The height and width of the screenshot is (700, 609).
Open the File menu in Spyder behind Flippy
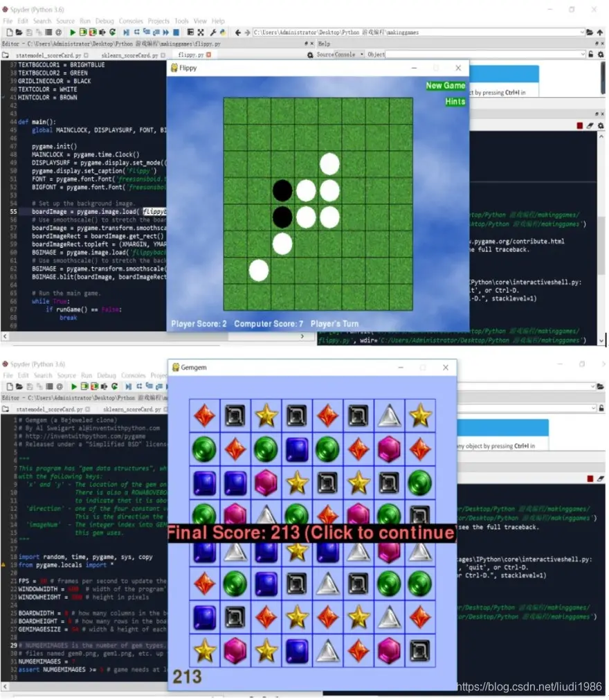pyautogui.click(x=8, y=21)
